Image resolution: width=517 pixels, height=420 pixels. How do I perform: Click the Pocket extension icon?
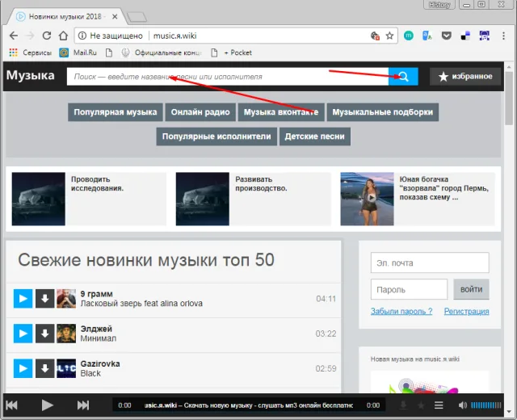(x=446, y=36)
